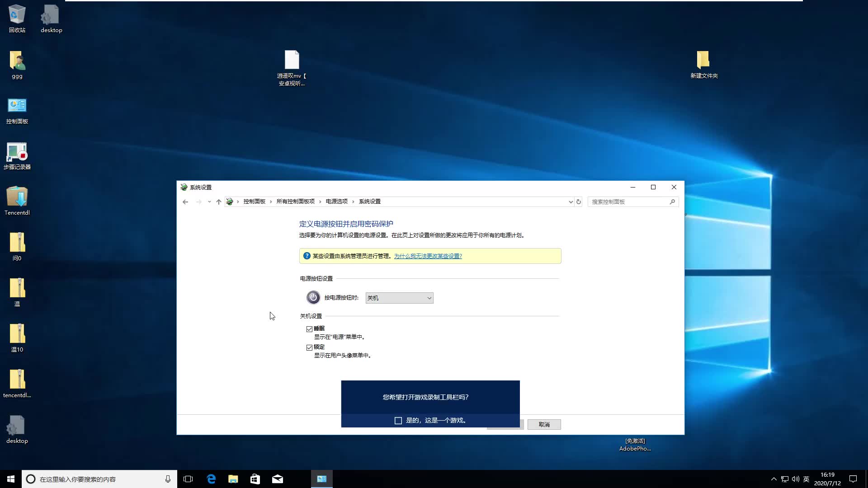The image size is (868, 488).
Task: Select the 温10 zip archive icon
Action: pos(17,338)
